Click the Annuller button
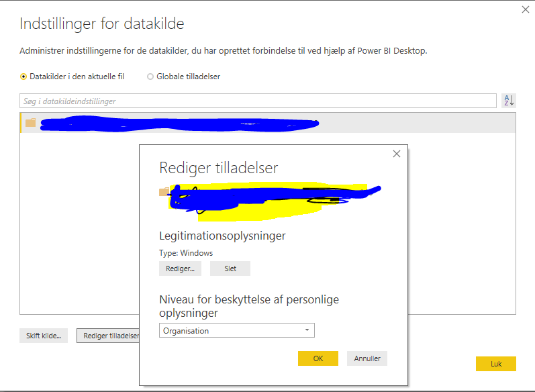Image resolution: width=535 pixels, height=392 pixels. click(x=367, y=358)
